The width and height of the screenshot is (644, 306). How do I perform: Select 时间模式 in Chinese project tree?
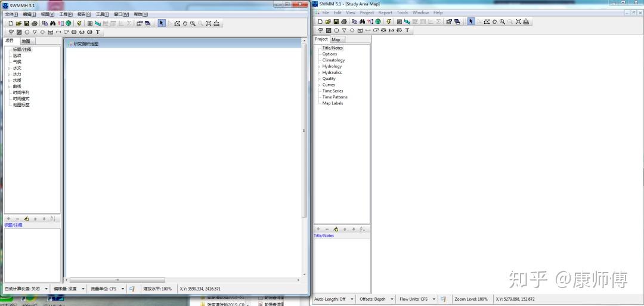tap(21, 99)
